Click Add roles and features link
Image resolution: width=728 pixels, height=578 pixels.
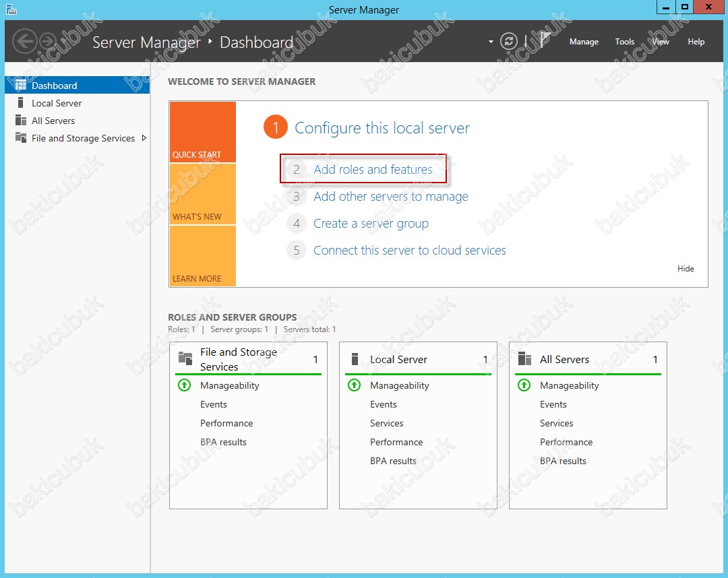pos(373,169)
